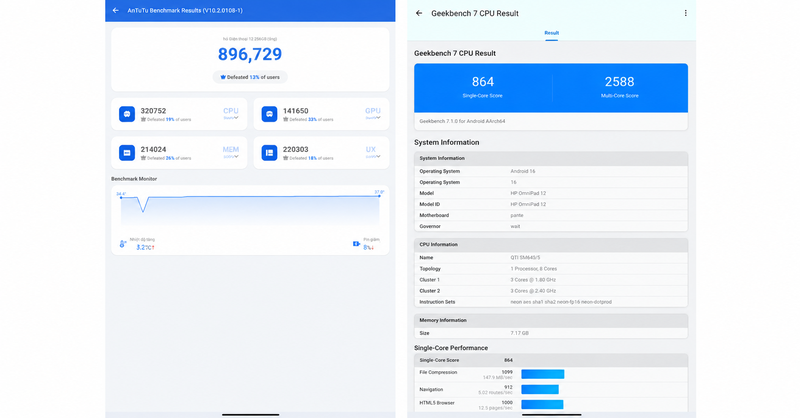This screenshot has height=418, width=800.
Task: Click the 'Defeated 18% of users' text
Action: pos(311,158)
